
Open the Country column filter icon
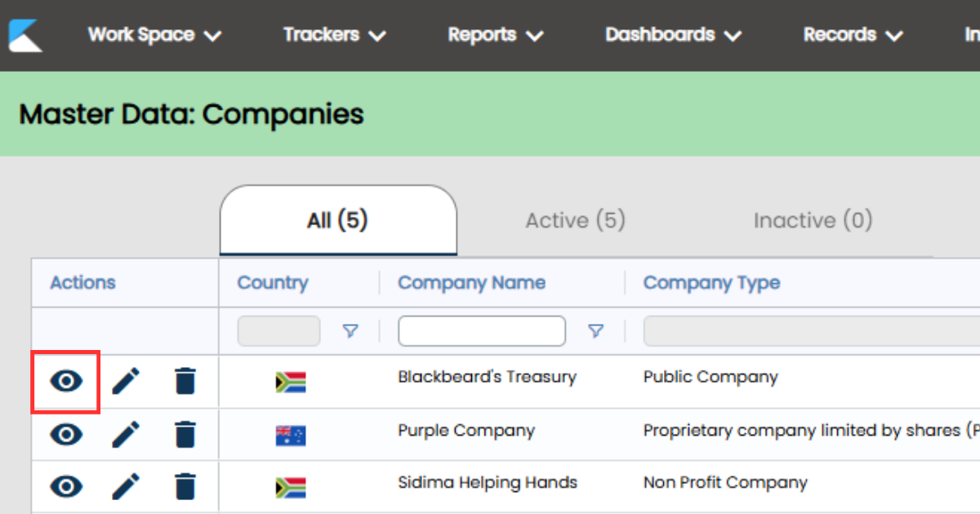click(x=350, y=331)
